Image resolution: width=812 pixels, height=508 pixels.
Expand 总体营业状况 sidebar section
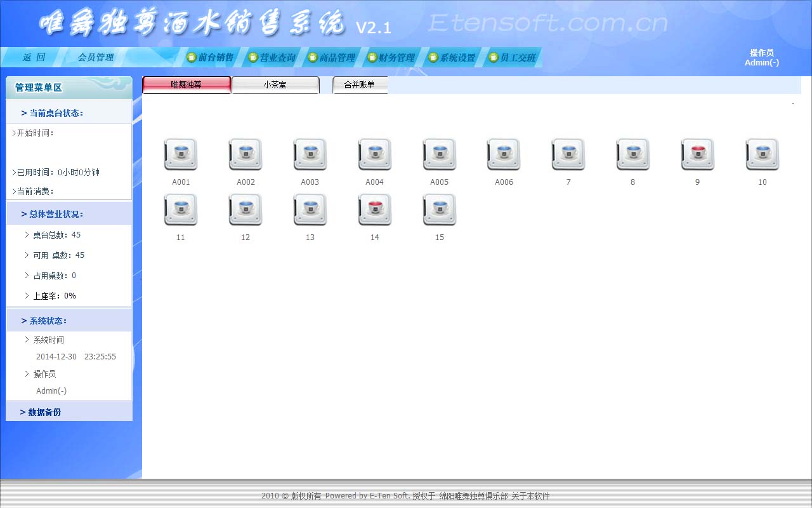coord(56,214)
